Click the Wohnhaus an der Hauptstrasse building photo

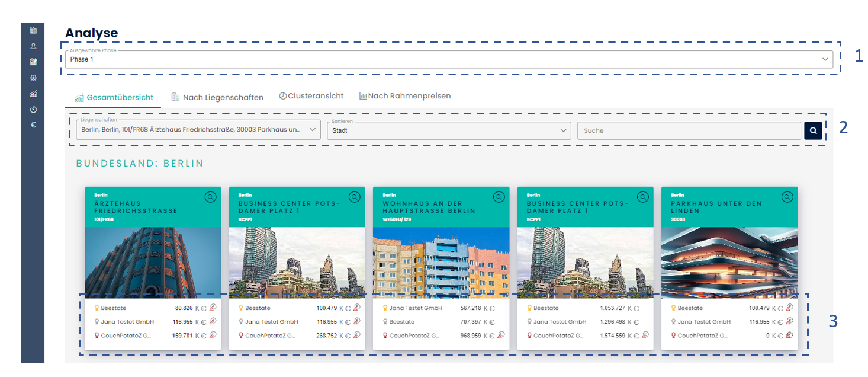tap(441, 263)
